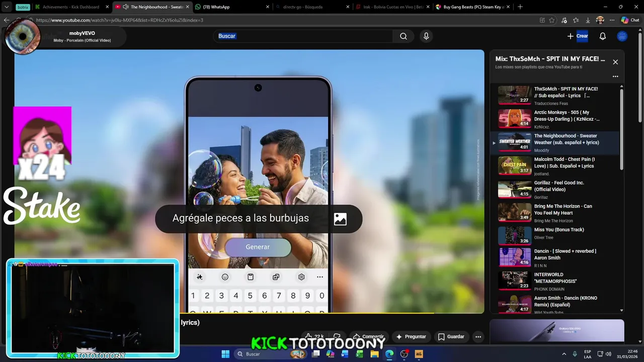This screenshot has height=362, width=644.
Task: Save the video with Guardar
Action: point(451,337)
